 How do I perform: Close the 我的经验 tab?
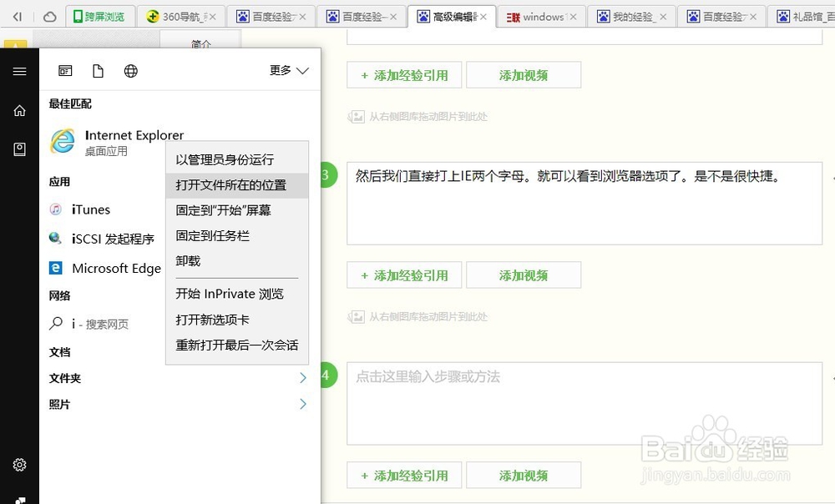click(x=663, y=17)
